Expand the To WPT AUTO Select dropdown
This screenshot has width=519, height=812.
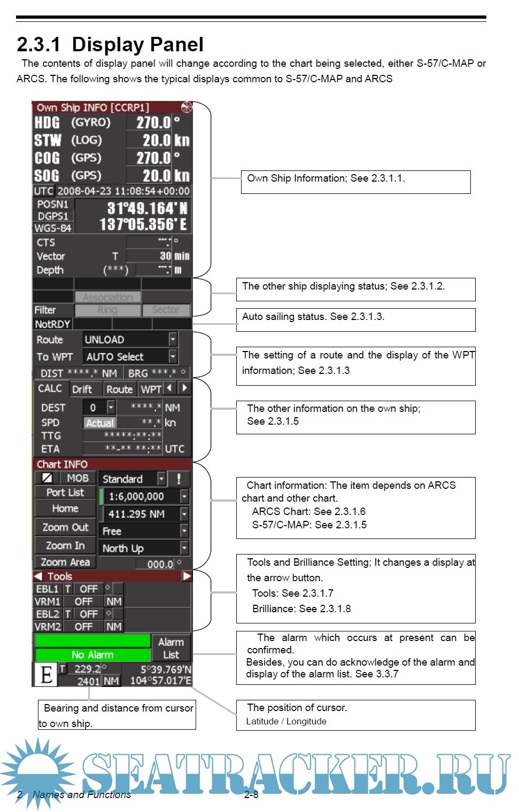(x=173, y=356)
